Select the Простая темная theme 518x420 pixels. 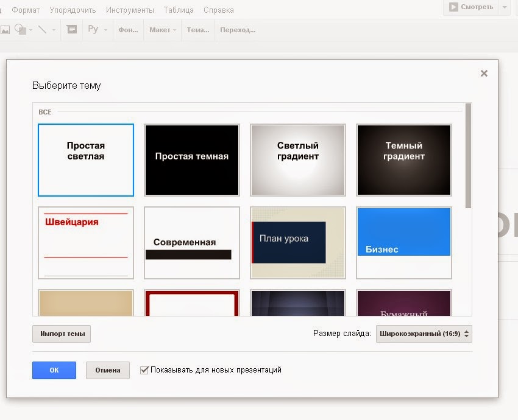tap(192, 160)
